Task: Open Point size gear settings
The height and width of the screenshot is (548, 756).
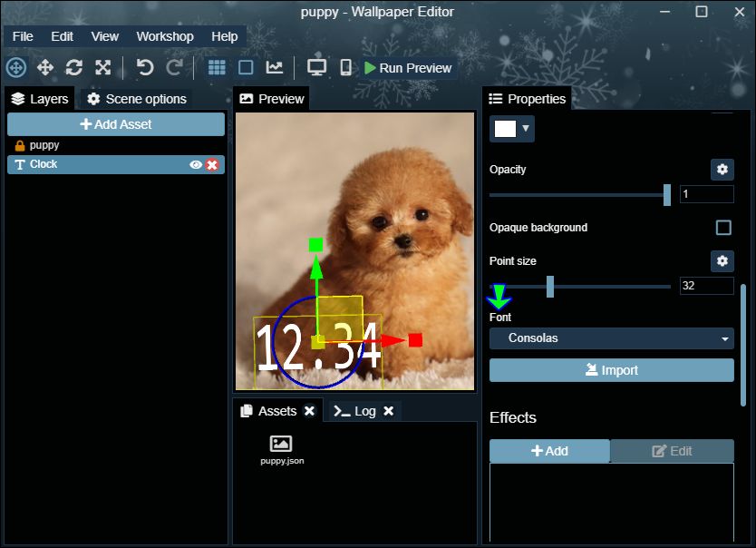Action: point(722,261)
